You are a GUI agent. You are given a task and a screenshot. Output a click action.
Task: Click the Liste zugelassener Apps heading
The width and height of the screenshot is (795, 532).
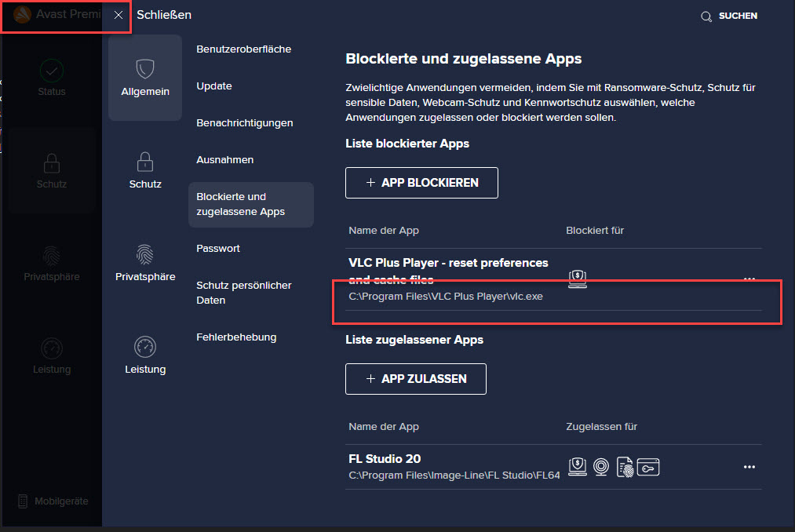tap(414, 340)
